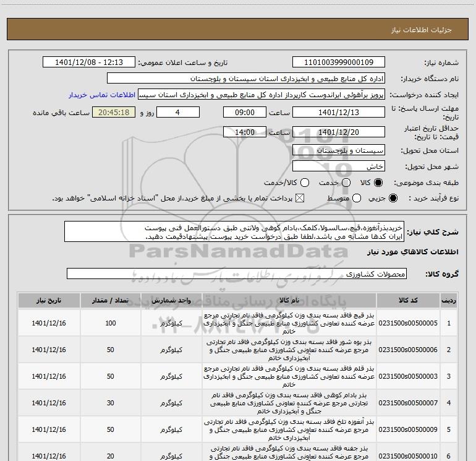Image resolution: width=476 pixels, height=461 pixels.
Task: Click the goods group field محصولات کشاورزی
Action: coord(237,274)
